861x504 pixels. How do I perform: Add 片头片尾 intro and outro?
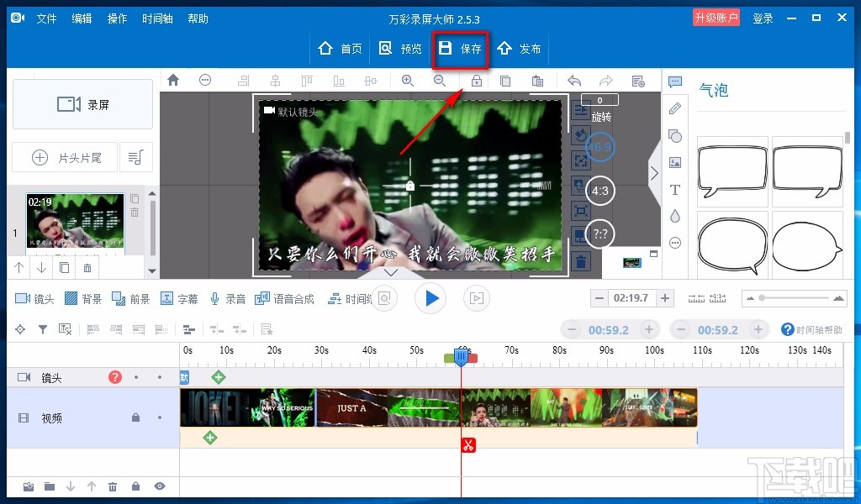65,158
